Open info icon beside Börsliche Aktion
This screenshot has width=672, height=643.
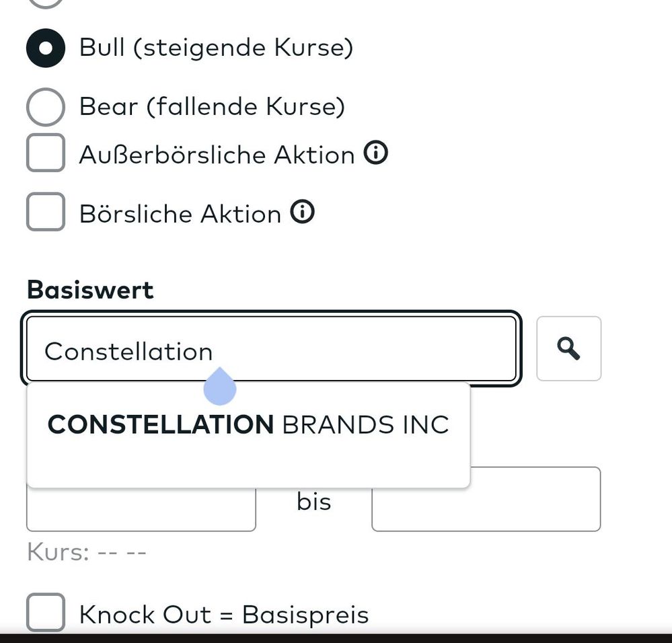[303, 213]
